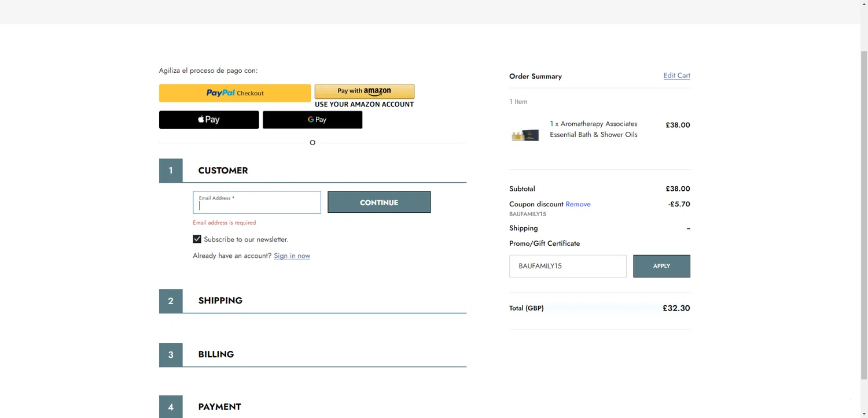Click the PAYMENT section heading
The width and height of the screenshot is (868, 418).
(x=219, y=407)
